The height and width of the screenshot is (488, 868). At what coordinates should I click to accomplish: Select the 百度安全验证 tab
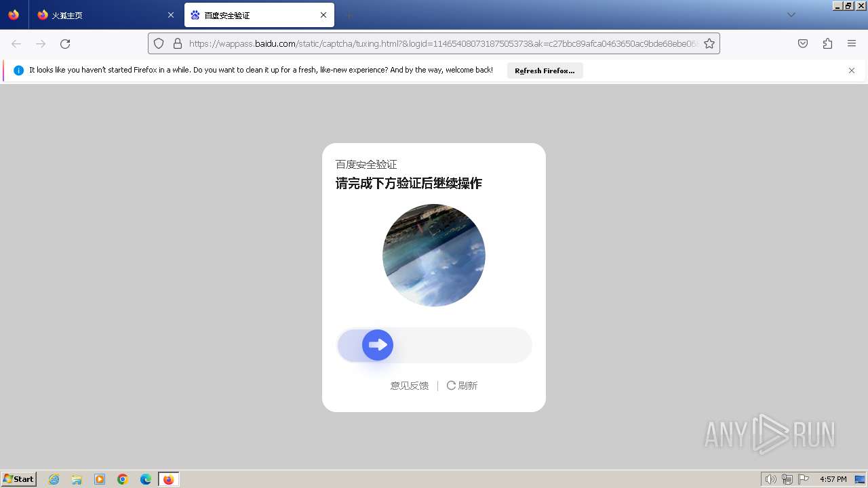click(259, 15)
